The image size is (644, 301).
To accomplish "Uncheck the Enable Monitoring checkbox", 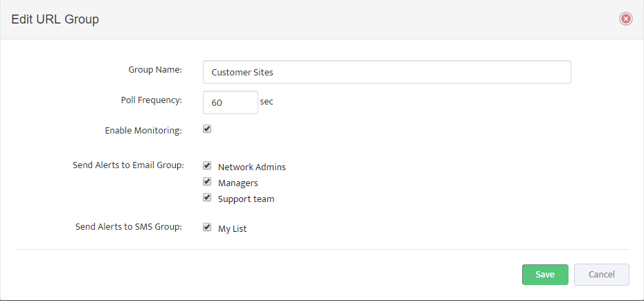I will pos(207,129).
